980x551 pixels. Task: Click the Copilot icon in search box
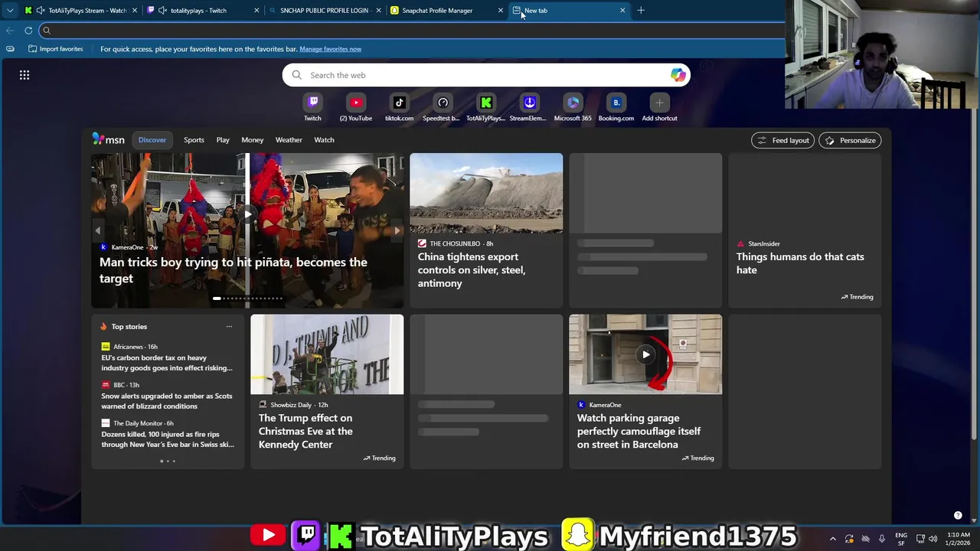(x=678, y=75)
